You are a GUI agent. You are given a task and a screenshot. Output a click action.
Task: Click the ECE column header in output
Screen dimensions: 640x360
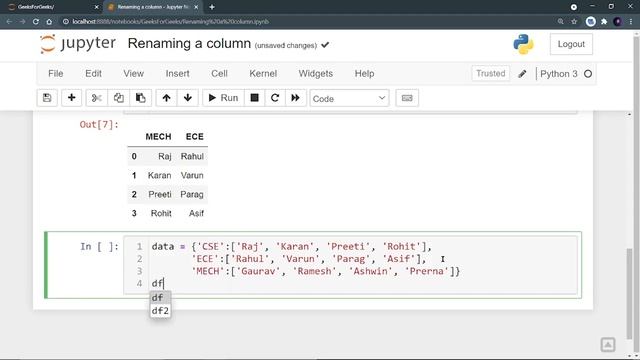(194, 137)
